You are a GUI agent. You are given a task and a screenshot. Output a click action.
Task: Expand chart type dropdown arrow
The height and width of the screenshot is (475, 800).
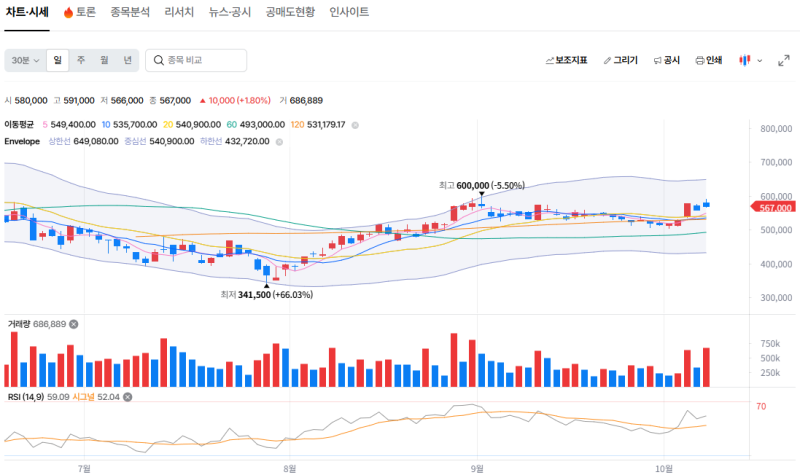[760, 61]
